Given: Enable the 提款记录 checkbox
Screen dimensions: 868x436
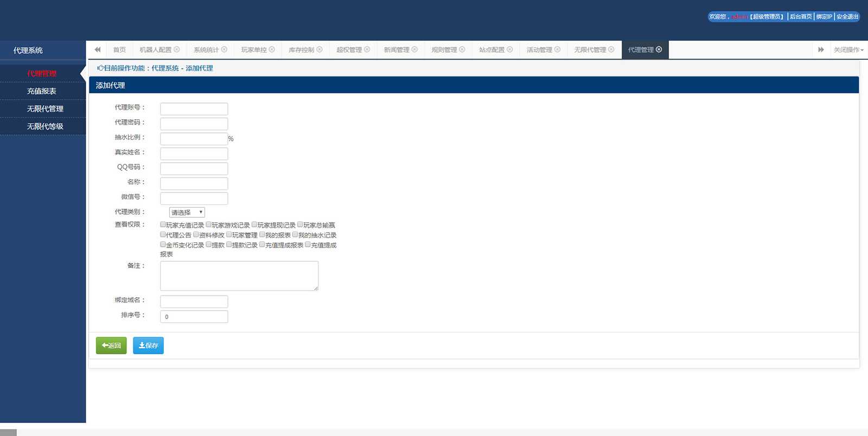Looking at the screenshot, I should click(229, 245).
